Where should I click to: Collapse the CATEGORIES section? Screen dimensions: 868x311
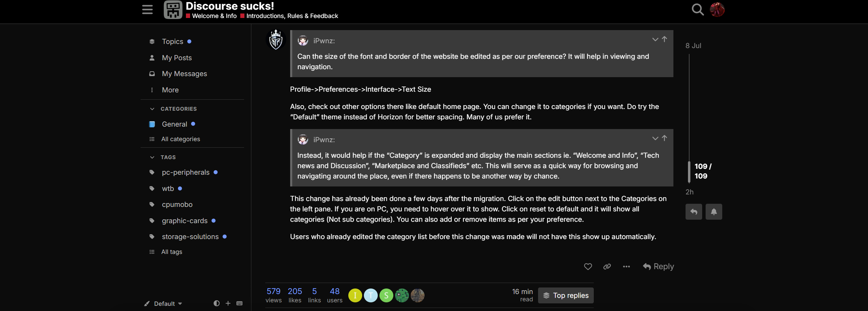click(173, 109)
